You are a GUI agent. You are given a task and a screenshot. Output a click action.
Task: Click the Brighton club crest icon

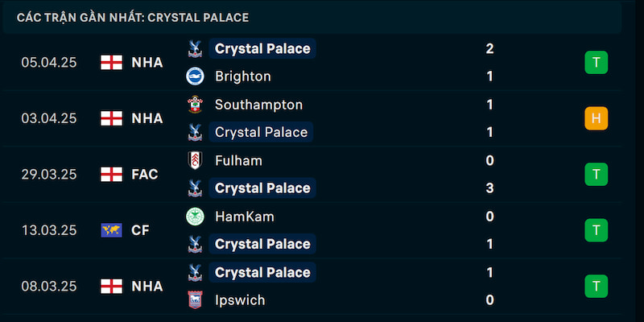(x=195, y=76)
